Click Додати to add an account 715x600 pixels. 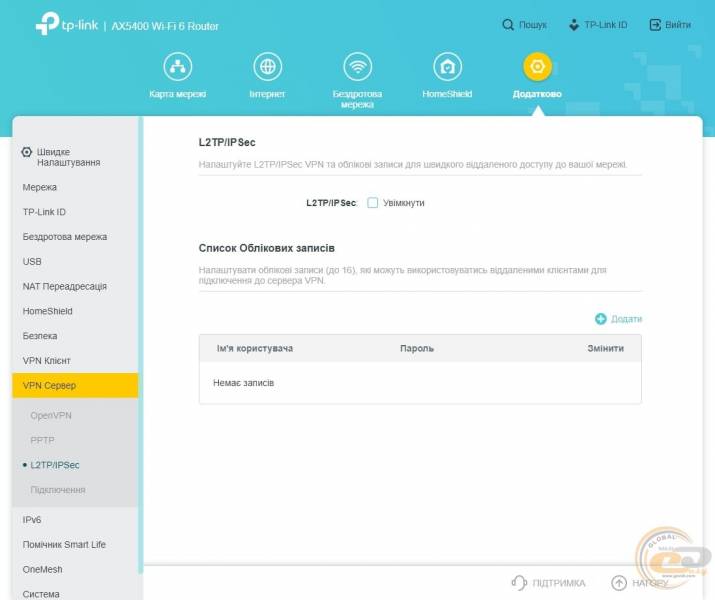pos(619,319)
